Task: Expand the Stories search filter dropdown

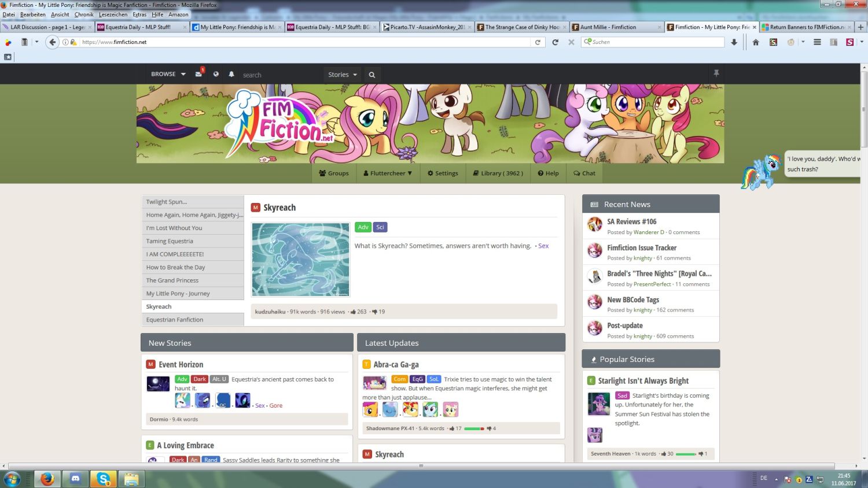Action: [x=341, y=74]
